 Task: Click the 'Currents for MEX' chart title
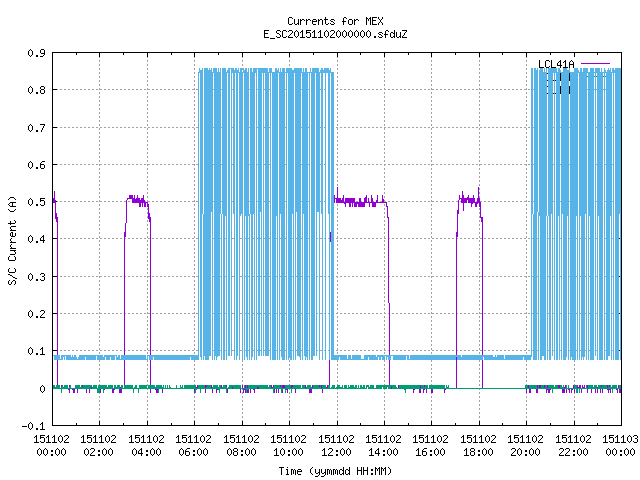coord(335,21)
